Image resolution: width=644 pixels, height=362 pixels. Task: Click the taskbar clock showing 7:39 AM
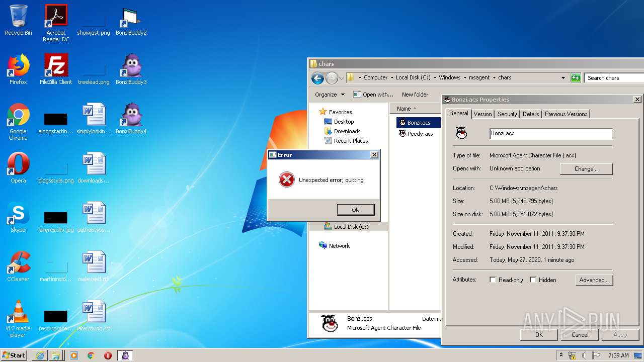pyautogui.click(x=618, y=355)
